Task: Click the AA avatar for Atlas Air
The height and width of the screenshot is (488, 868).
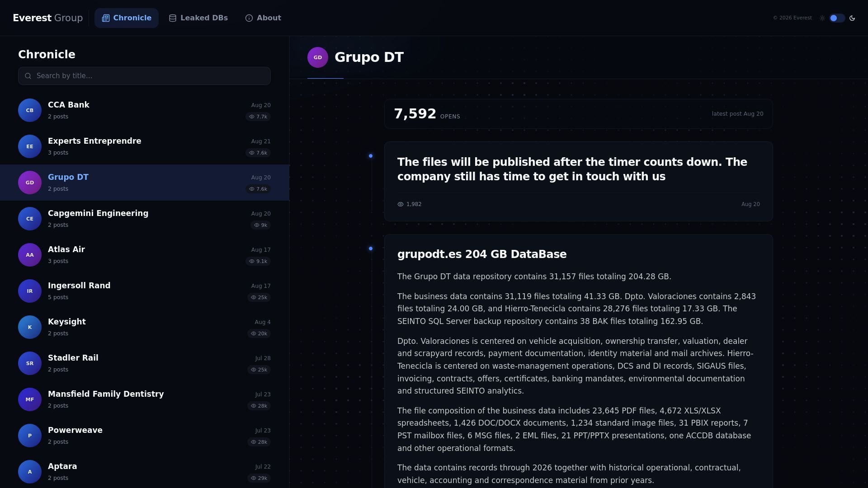Action: point(30,255)
